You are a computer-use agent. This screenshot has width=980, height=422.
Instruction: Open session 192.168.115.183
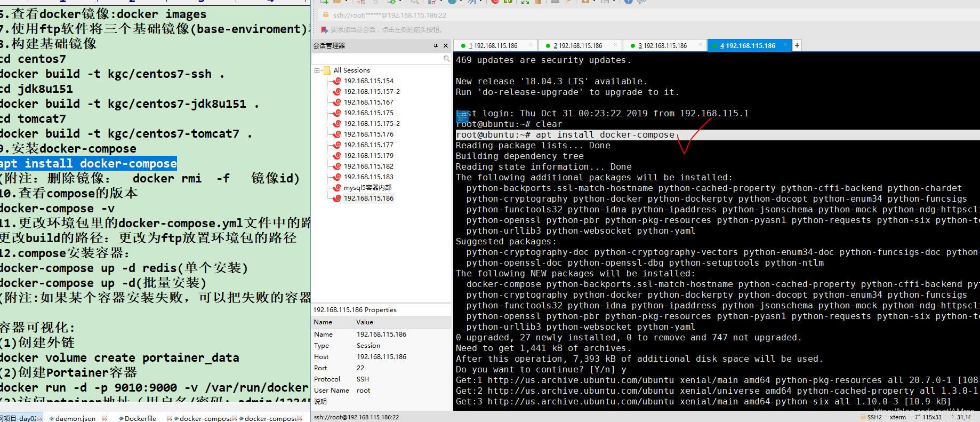coord(368,177)
